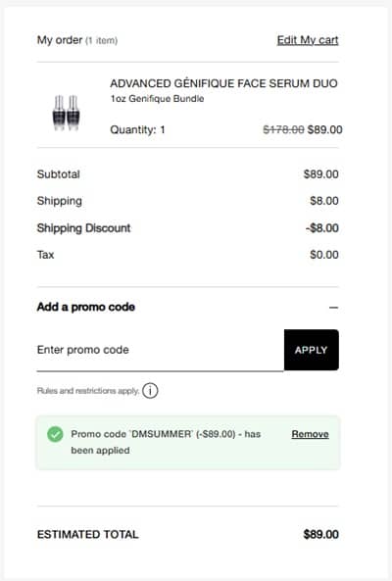Remove the DMSUMMER promo code
Image resolution: width=392 pixels, height=581 pixels.
(310, 434)
